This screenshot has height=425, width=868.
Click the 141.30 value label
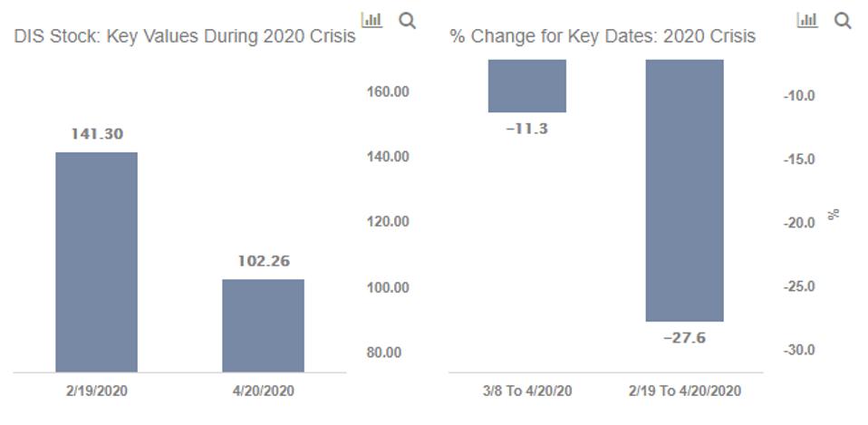point(97,134)
